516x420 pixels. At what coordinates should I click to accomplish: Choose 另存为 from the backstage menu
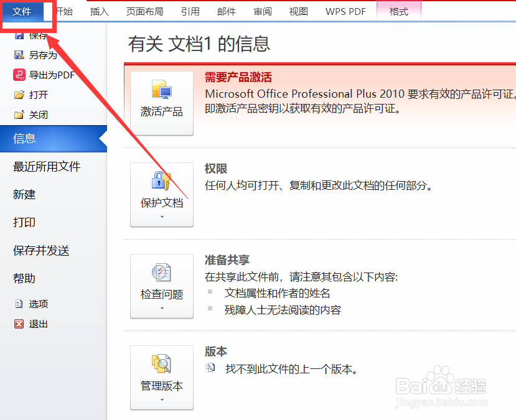[43, 55]
